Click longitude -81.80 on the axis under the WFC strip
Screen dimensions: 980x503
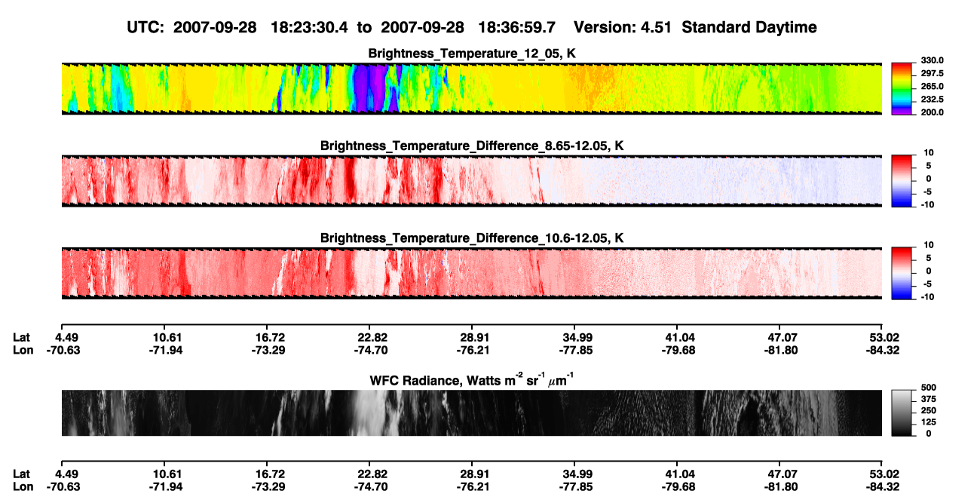tap(780, 486)
